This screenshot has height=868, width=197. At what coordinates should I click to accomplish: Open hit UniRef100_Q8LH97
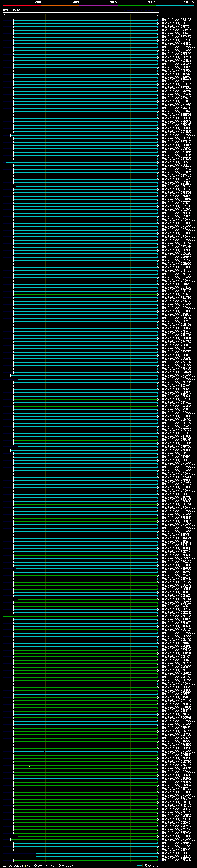click(177, 128)
